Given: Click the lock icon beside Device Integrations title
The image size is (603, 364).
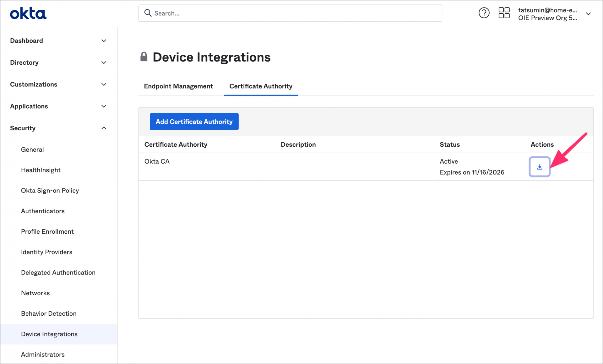Looking at the screenshot, I should (144, 57).
